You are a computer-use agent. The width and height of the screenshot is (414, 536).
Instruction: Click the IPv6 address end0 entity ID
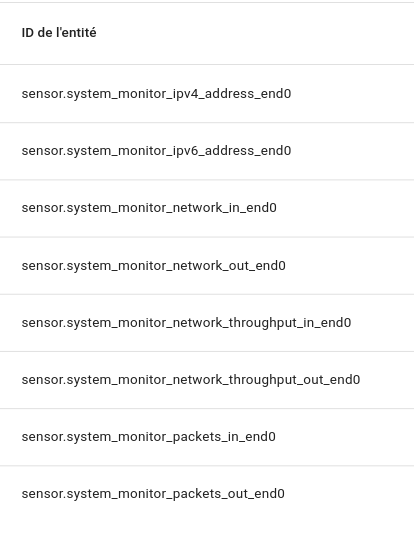156,151
